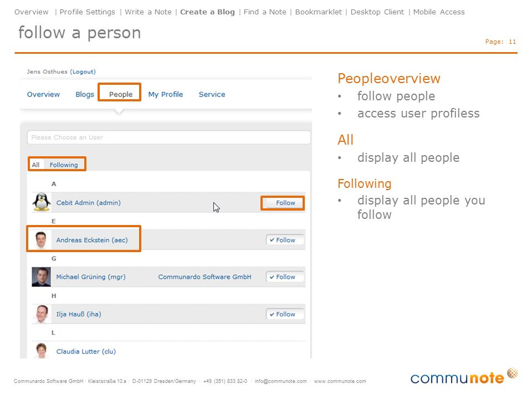Open the People tab

[121, 94]
